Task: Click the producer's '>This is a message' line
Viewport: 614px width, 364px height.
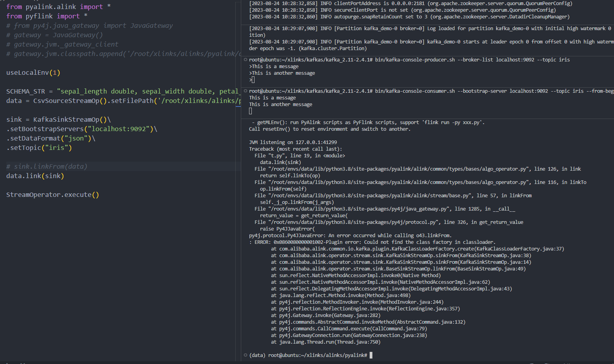Action: tap(274, 67)
